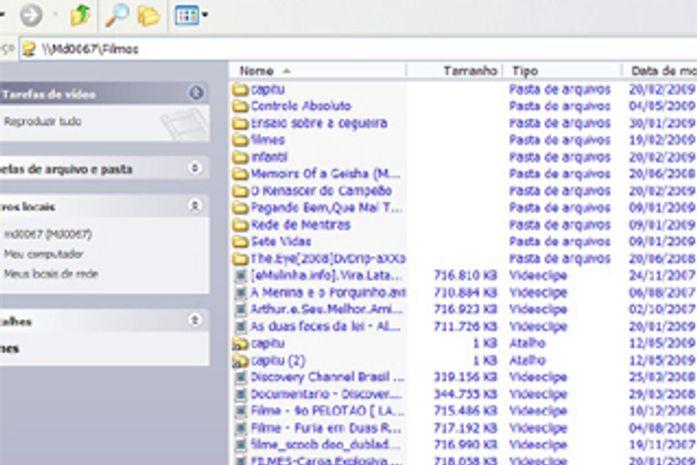This screenshot has width=697, height=465.
Task: Click the Atalho type of capitu (2)
Action: point(527,361)
